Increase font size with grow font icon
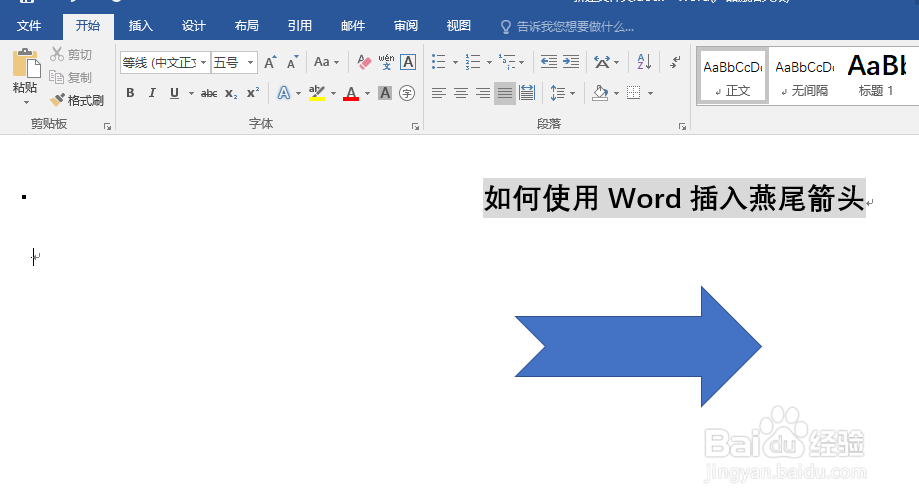This screenshot has height=504, width=919. pyautogui.click(x=270, y=62)
